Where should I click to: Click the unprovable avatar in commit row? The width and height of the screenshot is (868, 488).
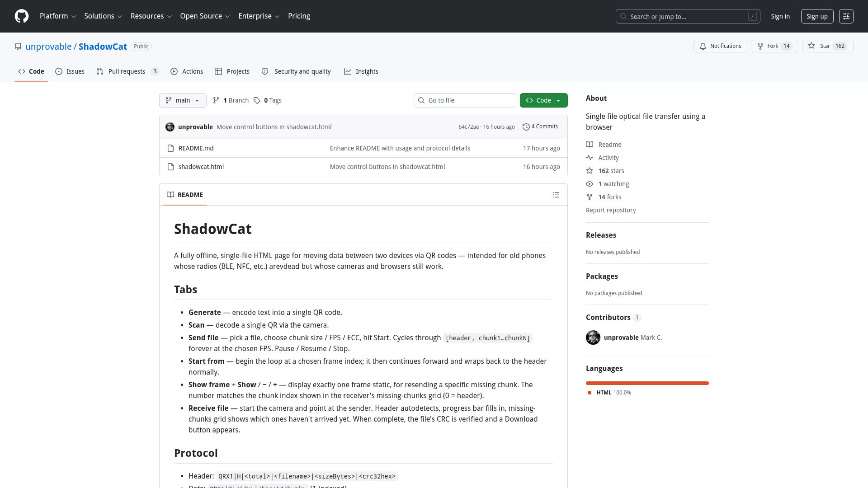(x=170, y=127)
